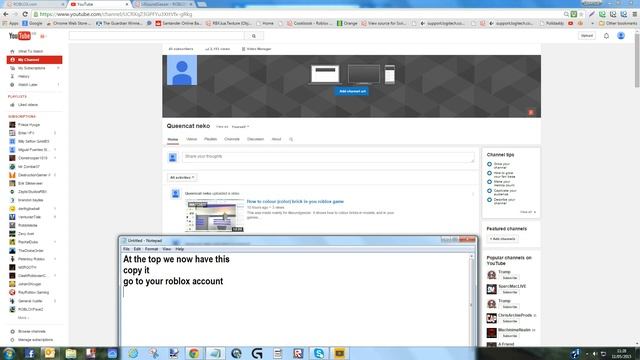Open the Chrome menu icon
This screenshot has width=640, height=360.
[x=635, y=14]
